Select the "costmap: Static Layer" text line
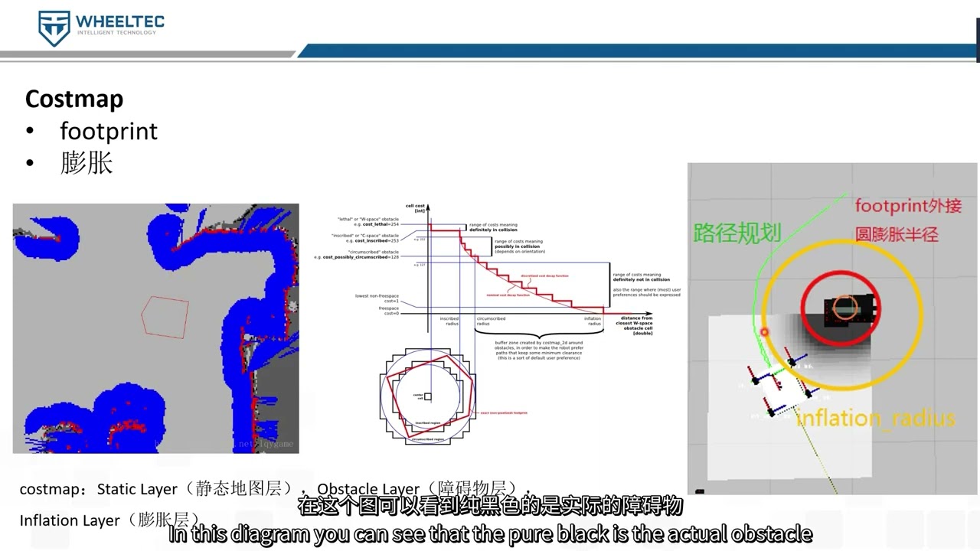980x551 pixels. point(156,489)
